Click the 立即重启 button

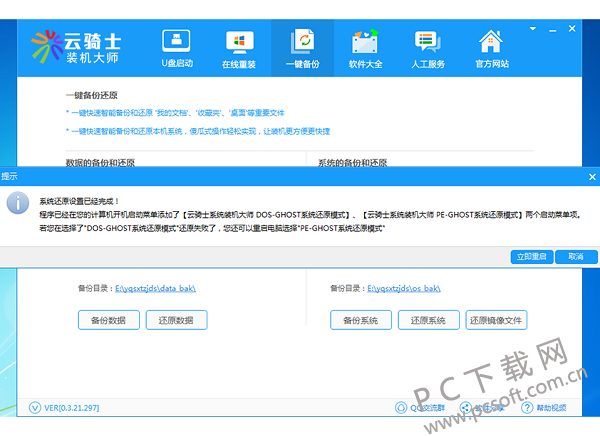pyautogui.click(x=532, y=256)
